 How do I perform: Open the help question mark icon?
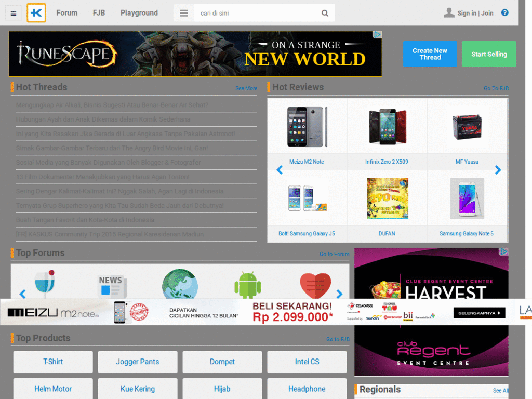[505, 12]
